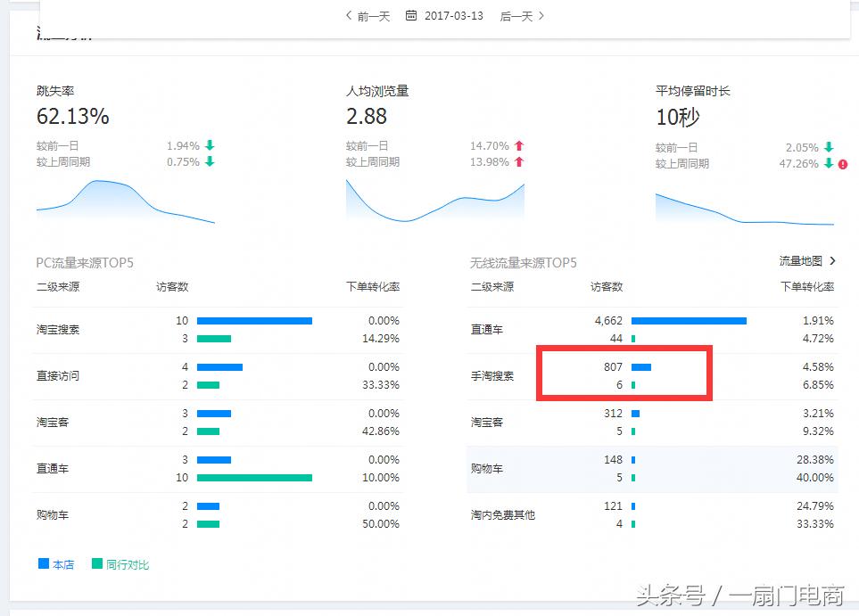Click the right chevron after 后一天
This screenshot has height=616, width=859.
[541, 15]
